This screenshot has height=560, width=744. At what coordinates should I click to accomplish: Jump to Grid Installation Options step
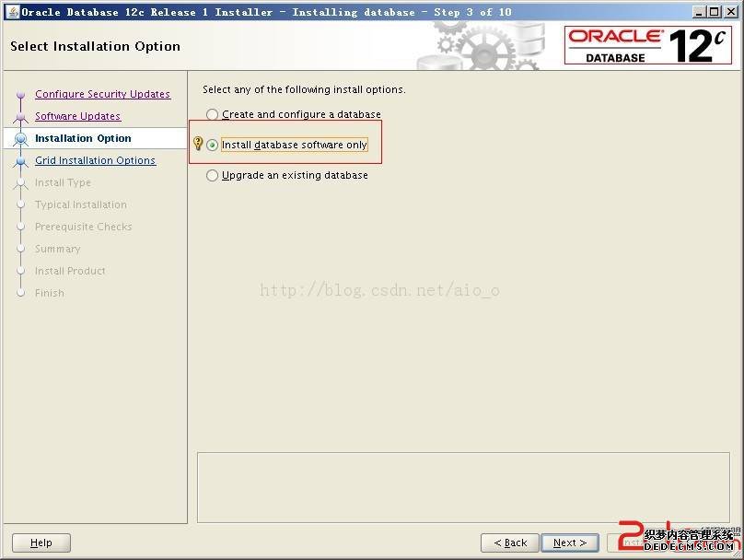[95, 161]
